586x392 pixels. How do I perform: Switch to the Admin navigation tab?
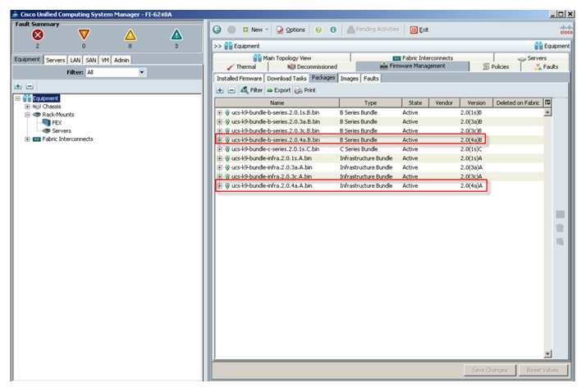tap(121, 60)
